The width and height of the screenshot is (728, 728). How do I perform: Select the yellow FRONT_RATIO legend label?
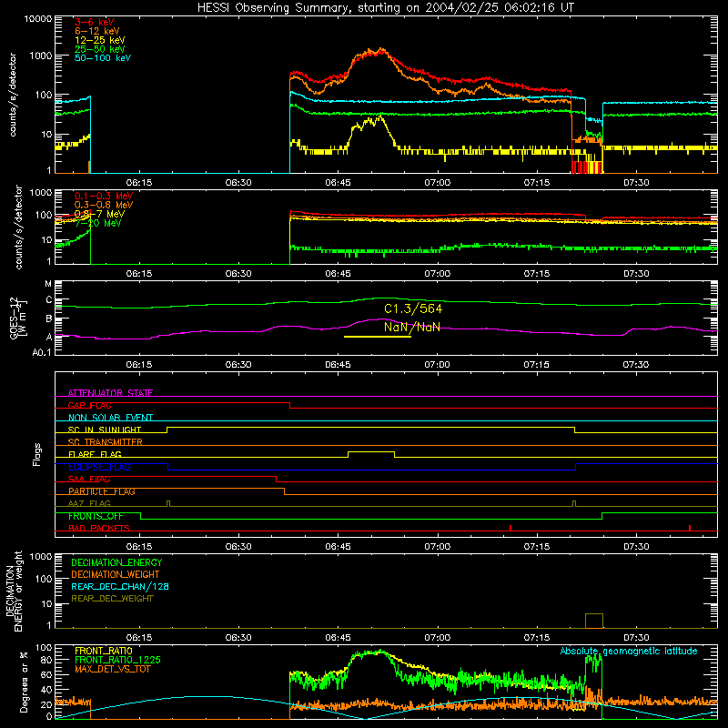pos(104,651)
